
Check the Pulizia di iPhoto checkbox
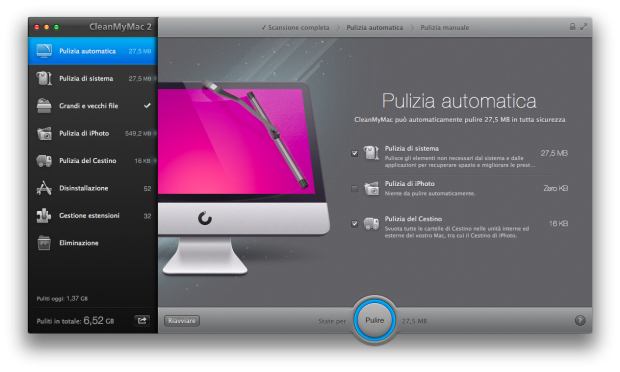[x=354, y=189]
